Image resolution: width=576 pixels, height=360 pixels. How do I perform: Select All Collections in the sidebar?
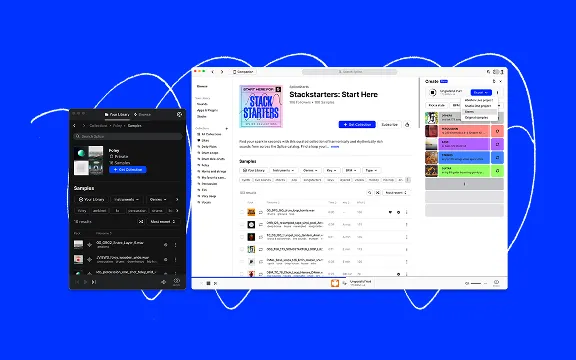pyautogui.click(x=209, y=134)
